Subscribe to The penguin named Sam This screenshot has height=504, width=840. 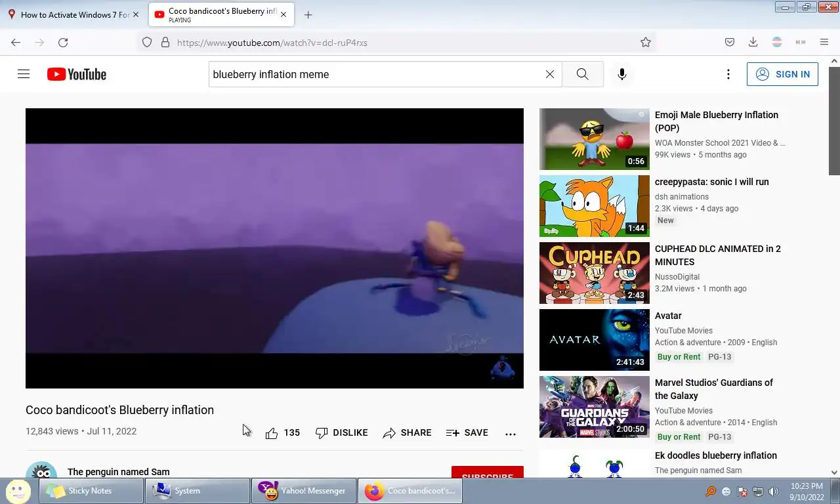click(487, 472)
